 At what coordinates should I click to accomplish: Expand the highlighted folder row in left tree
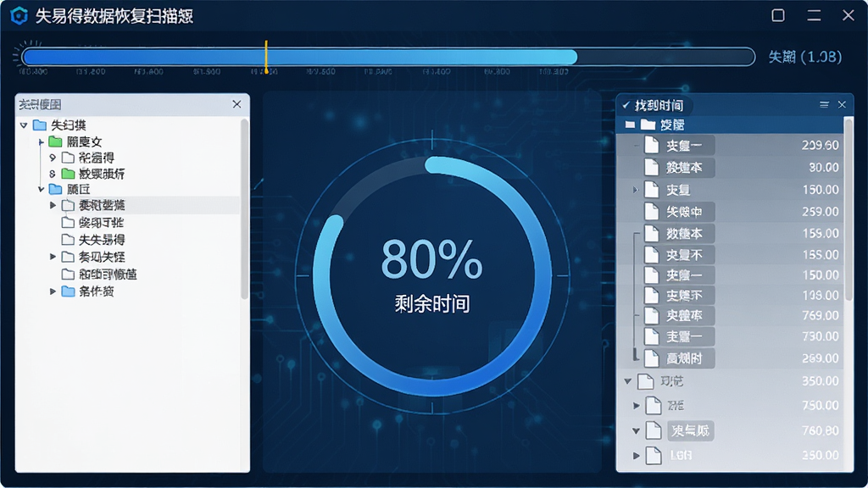pyautogui.click(x=53, y=205)
